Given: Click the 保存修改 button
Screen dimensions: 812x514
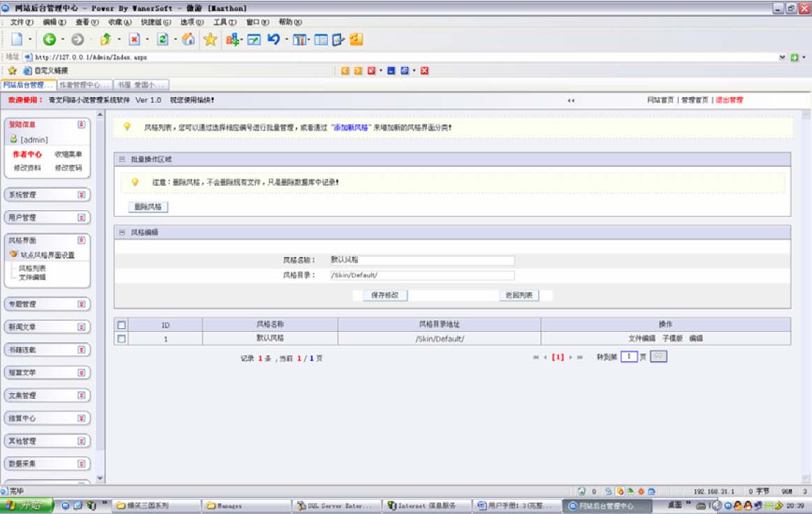Looking at the screenshot, I should click(x=385, y=295).
